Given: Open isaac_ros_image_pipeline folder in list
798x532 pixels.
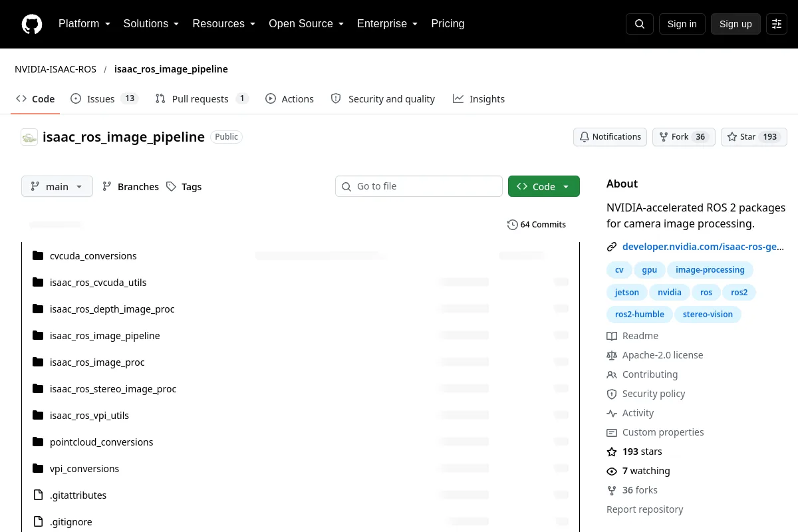Looking at the screenshot, I should (x=105, y=336).
